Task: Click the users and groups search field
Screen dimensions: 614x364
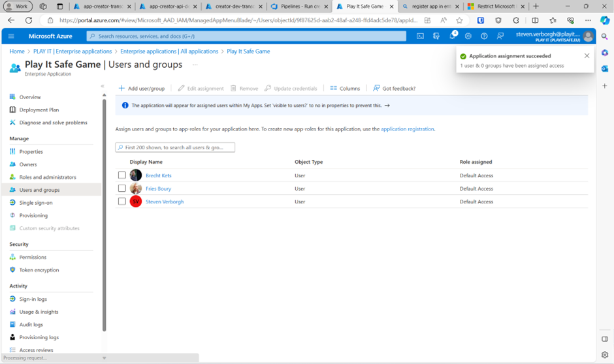Action: [x=175, y=147]
